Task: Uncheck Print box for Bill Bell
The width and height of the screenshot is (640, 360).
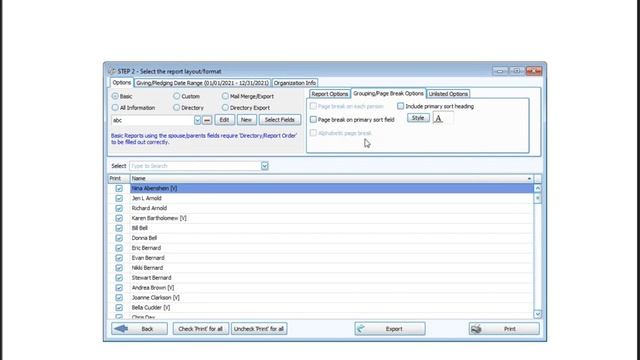Action: (x=119, y=228)
